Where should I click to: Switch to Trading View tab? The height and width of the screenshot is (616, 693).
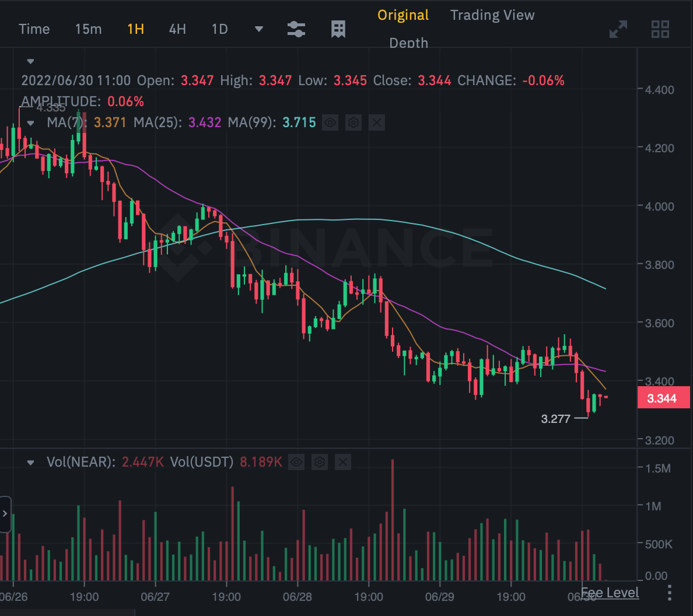pos(492,15)
